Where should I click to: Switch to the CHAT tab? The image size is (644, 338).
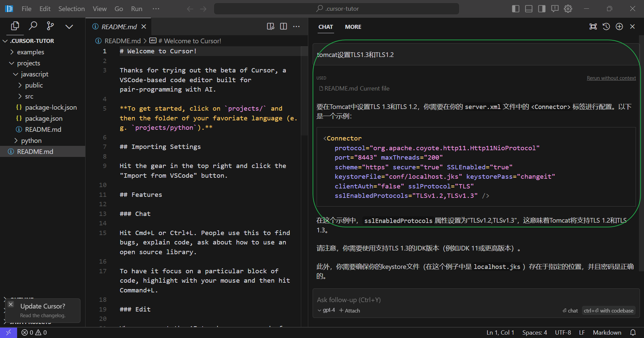(326, 27)
